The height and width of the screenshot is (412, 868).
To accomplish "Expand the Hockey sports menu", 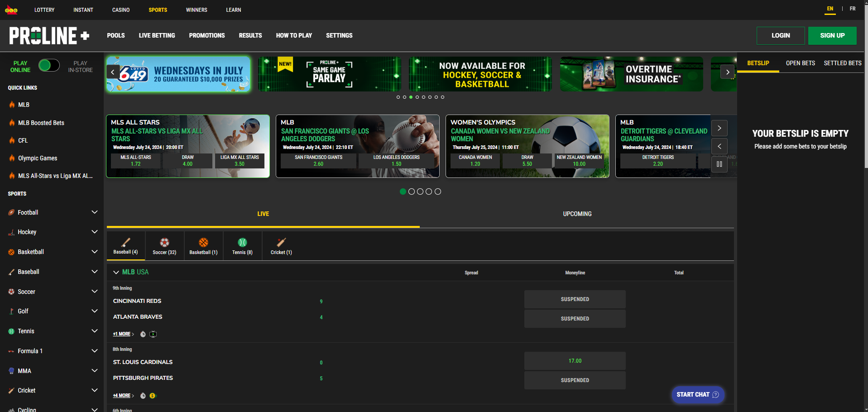I will tap(94, 232).
